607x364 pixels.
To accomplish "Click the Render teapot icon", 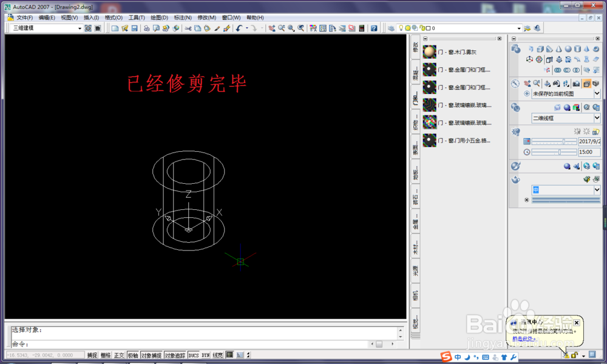I will click(x=515, y=180).
